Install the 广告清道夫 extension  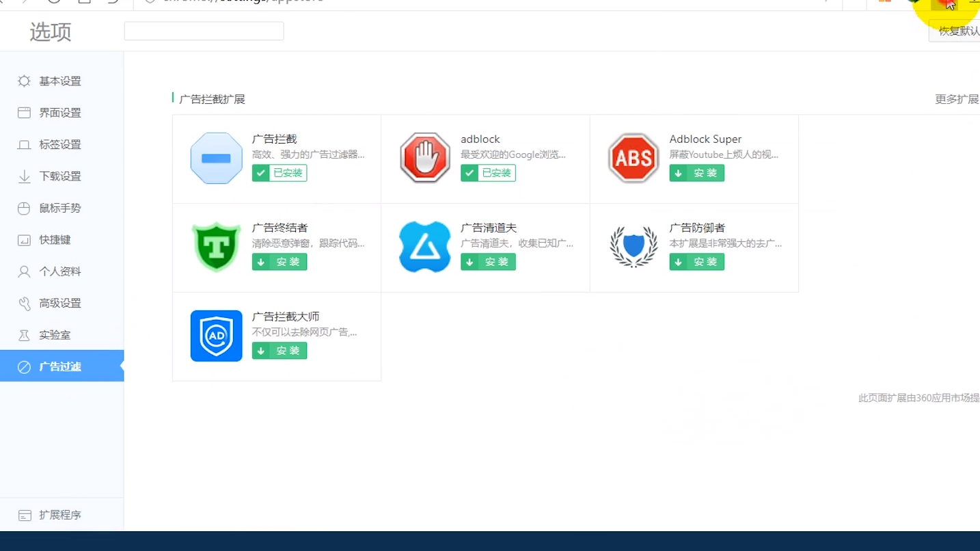coord(488,262)
